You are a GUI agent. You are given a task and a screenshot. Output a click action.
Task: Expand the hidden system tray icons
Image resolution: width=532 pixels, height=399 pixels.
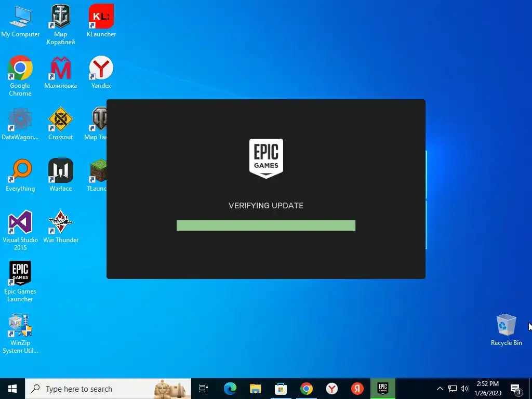pos(440,389)
